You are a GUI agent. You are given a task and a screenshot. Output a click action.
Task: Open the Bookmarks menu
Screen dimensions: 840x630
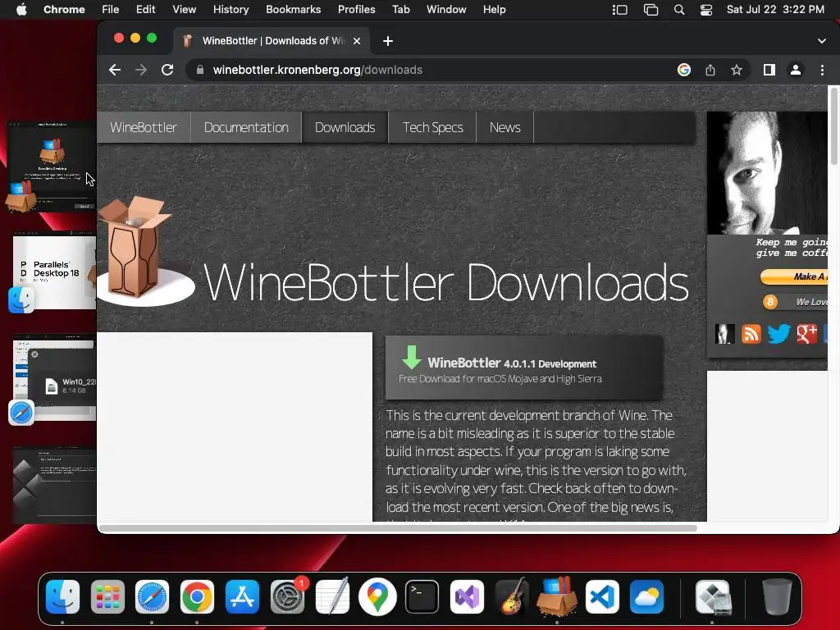294,10
